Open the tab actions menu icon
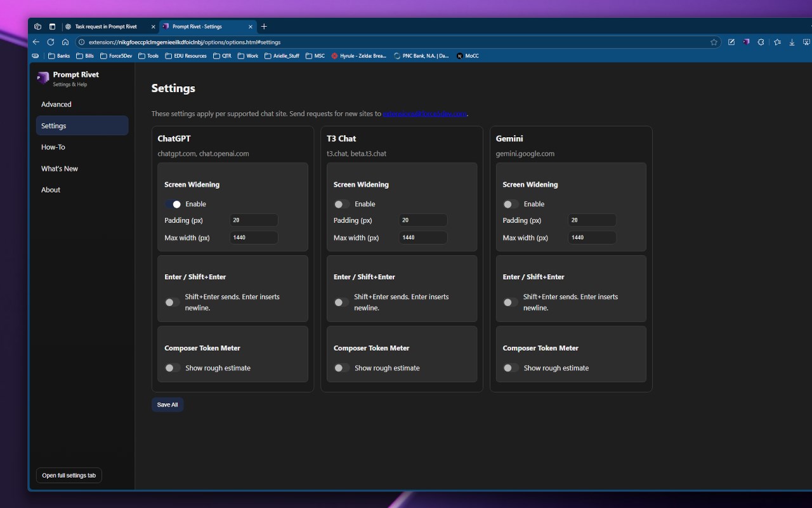812x508 pixels. pyautogui.click(x=53, y=27)
